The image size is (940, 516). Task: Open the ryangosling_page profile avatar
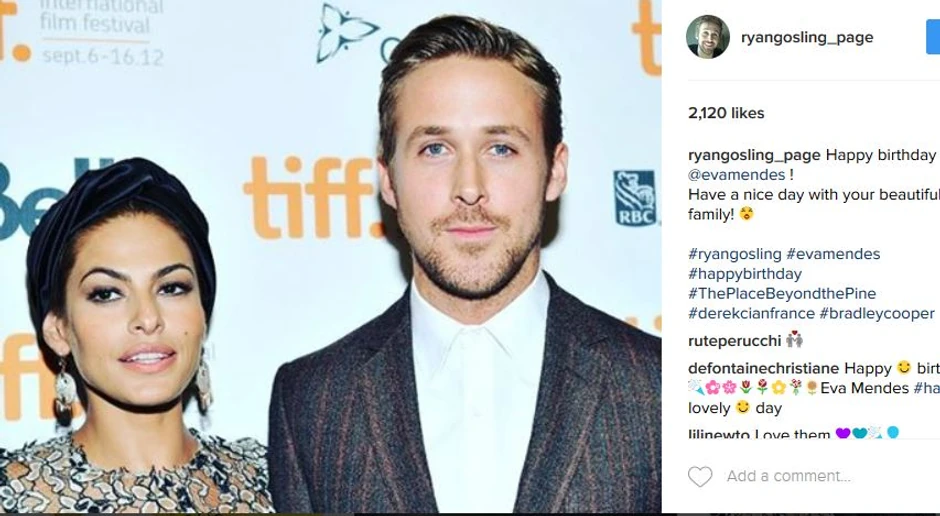tap(708, 37)
